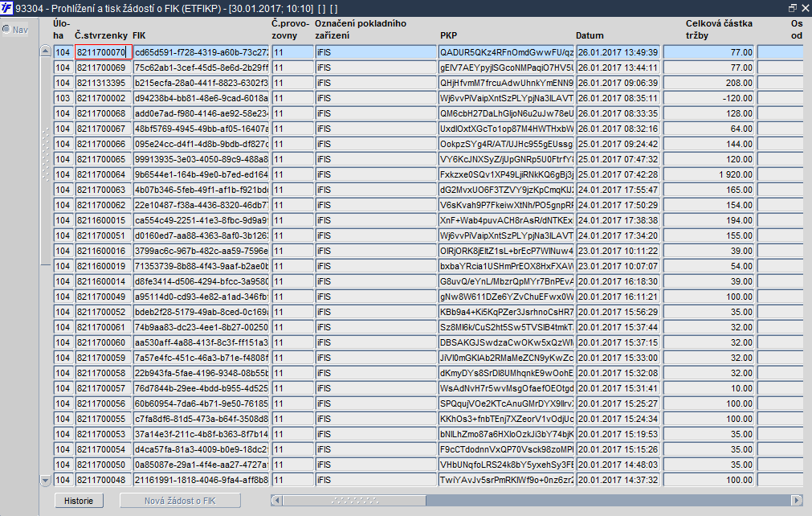
Task: Click date 20.01.2017 15:37:44
Action: 618,327
